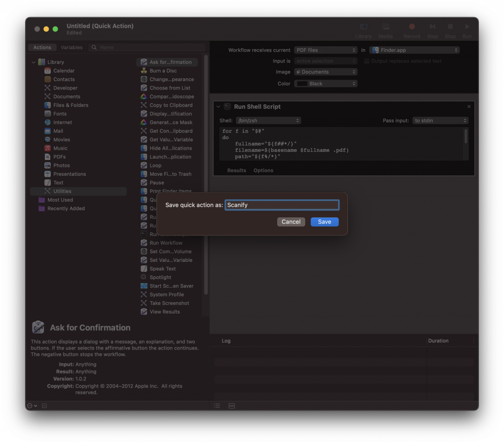504x444 pixels.
Task: Open the library action menu button
Action: [x=32, y=406]
